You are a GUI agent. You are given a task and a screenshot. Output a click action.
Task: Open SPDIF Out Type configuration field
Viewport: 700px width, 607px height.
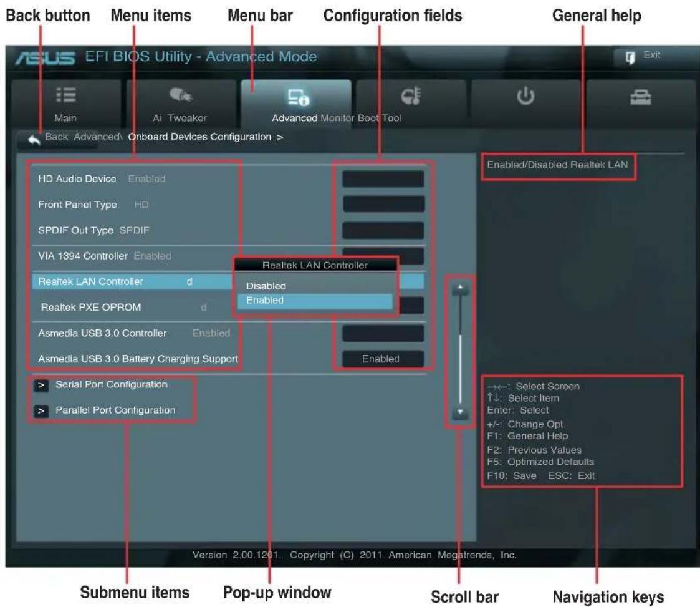383,230
